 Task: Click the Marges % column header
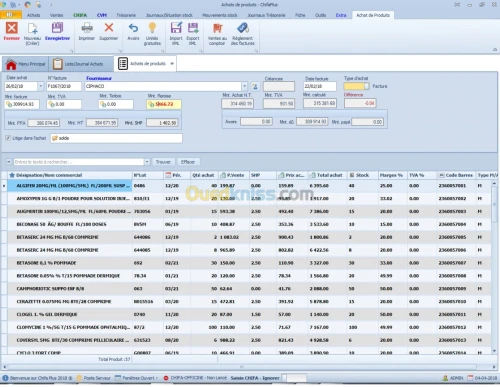(x=392, y=175)
